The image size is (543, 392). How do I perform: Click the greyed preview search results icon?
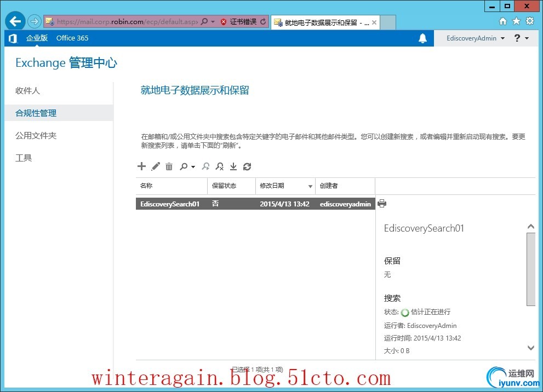[205, 166]
